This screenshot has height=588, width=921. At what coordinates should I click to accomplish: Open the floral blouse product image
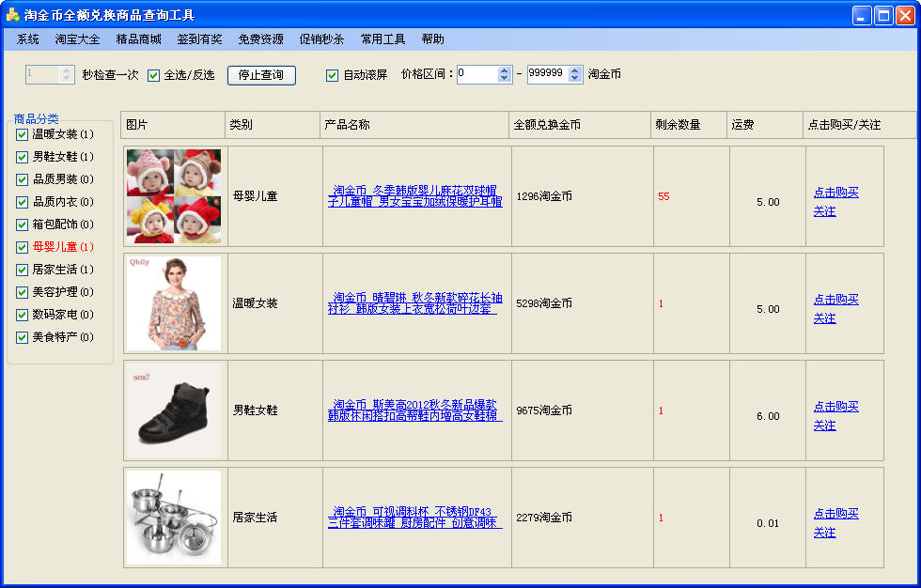tap(174, 303)
